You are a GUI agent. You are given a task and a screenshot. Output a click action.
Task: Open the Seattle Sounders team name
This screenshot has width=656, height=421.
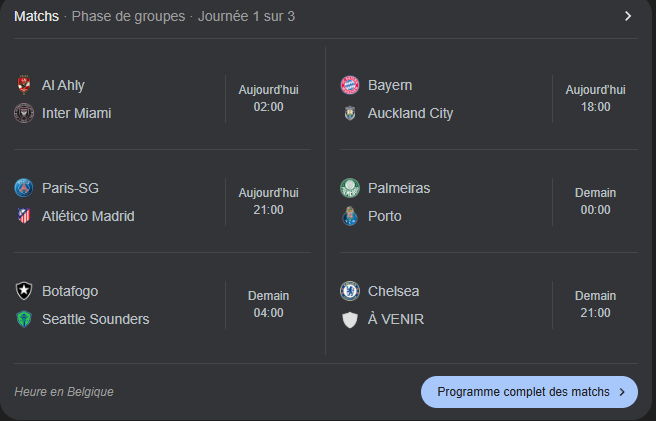95,319
